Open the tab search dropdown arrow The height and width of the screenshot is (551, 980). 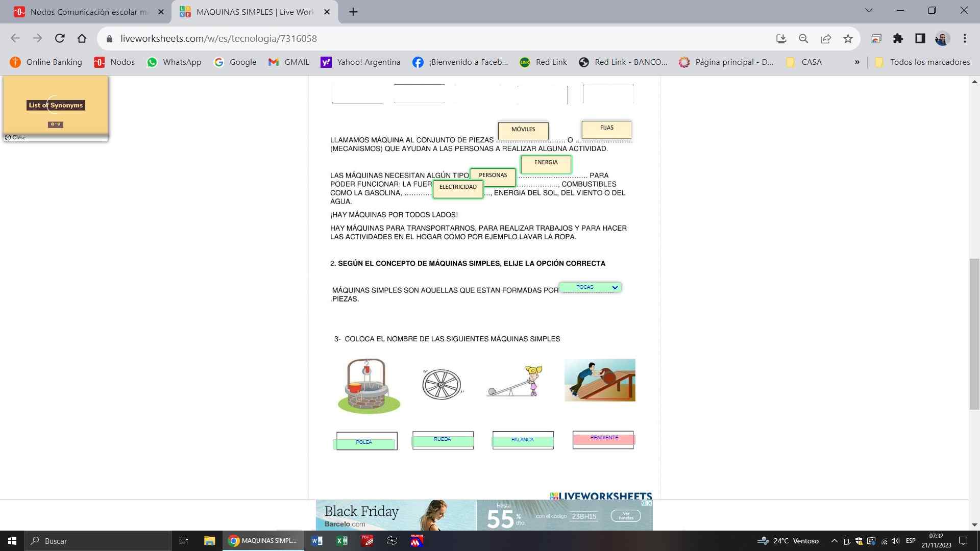[x=868, y=11]
